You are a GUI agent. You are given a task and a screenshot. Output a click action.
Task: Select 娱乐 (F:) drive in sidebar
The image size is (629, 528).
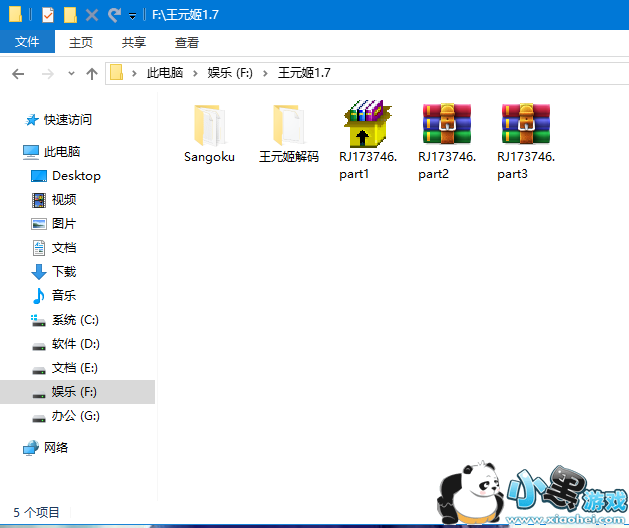pyautogui.click(x=77, y=392)
